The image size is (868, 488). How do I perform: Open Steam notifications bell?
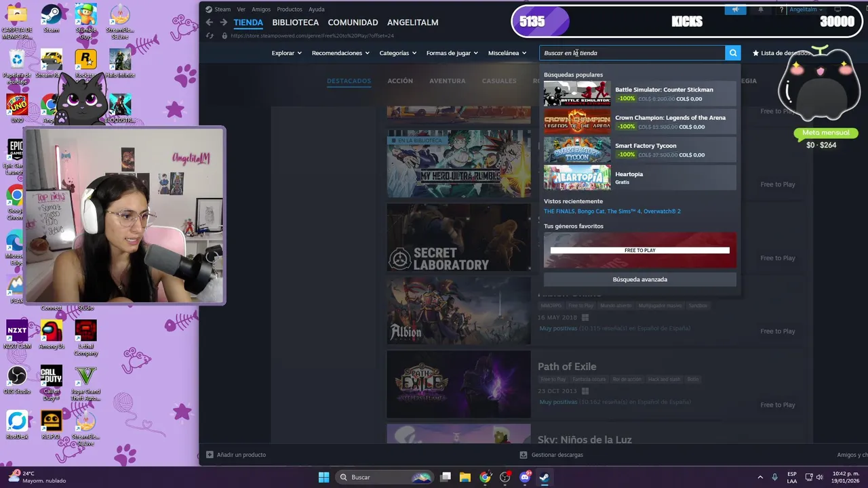pyautogui.click(x=760, y=9)
